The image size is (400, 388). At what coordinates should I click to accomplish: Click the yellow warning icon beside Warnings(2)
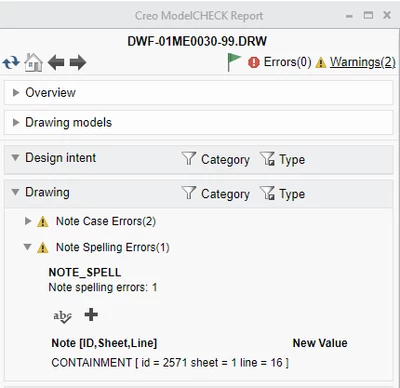click(321, 63)
